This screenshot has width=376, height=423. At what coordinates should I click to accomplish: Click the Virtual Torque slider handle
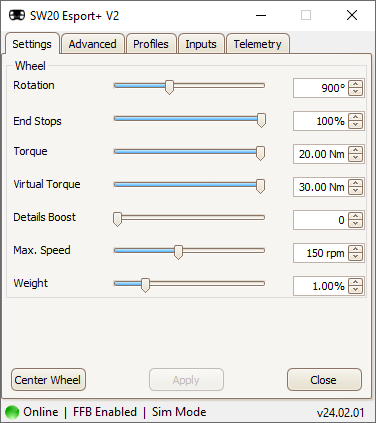coord(260,186)
